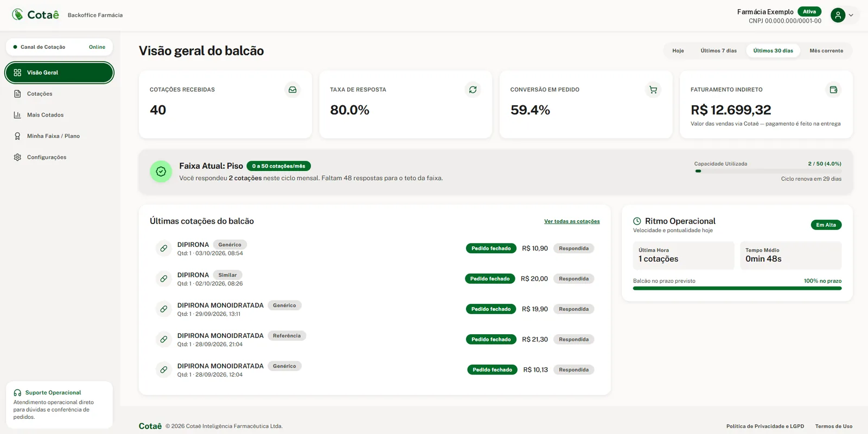
Task: Expand the account menu chevron
Action: [x=851, y=15]
